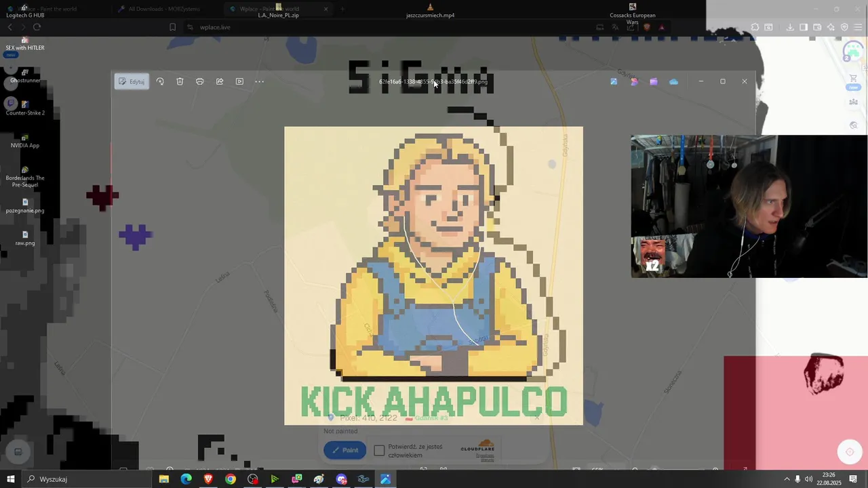Select jaszczursmiech.mp4 desktop file
The image size is (868, 488).
coord(430,11)
